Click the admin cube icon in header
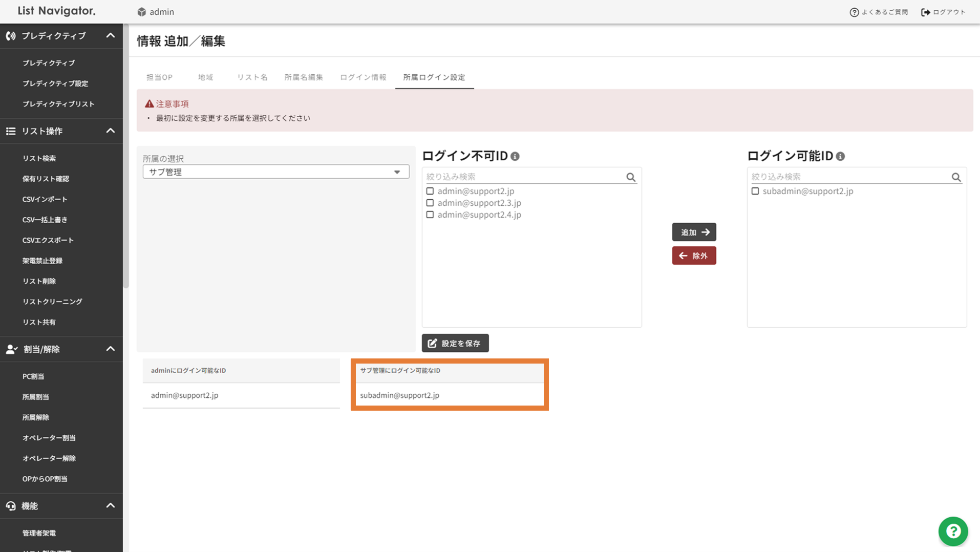The height and width of the screenshot is (552, 980). point(142,12)
